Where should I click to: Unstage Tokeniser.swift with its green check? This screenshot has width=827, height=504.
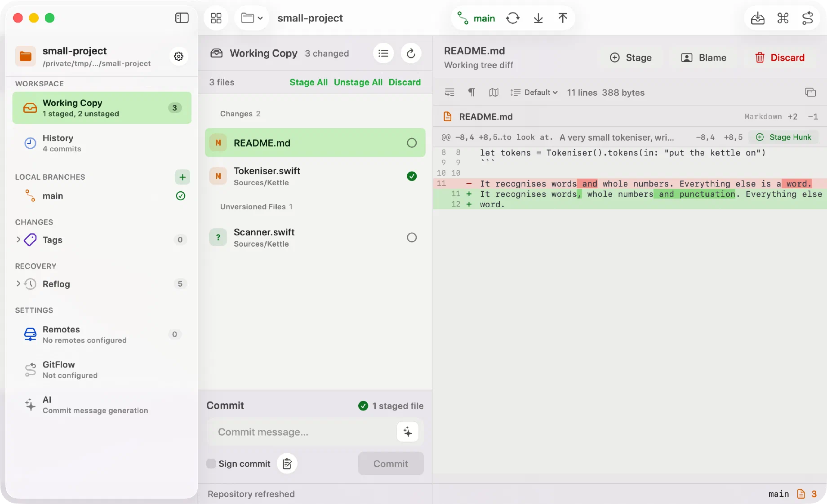pos(412,176)
